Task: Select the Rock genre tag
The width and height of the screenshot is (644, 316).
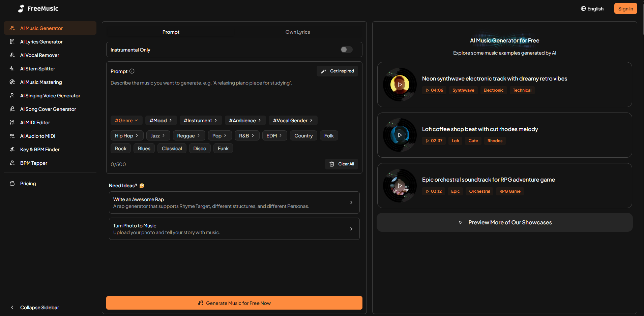Action: point(120,148)
